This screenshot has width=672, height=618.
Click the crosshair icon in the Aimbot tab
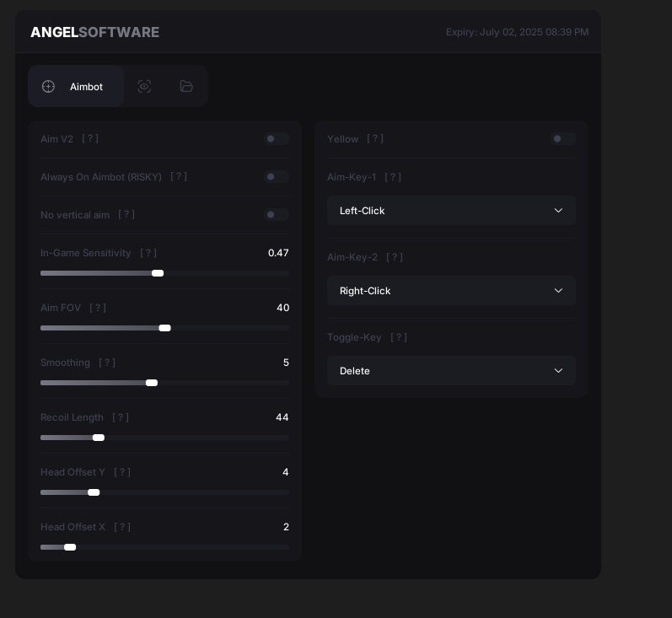pos(48,87)
